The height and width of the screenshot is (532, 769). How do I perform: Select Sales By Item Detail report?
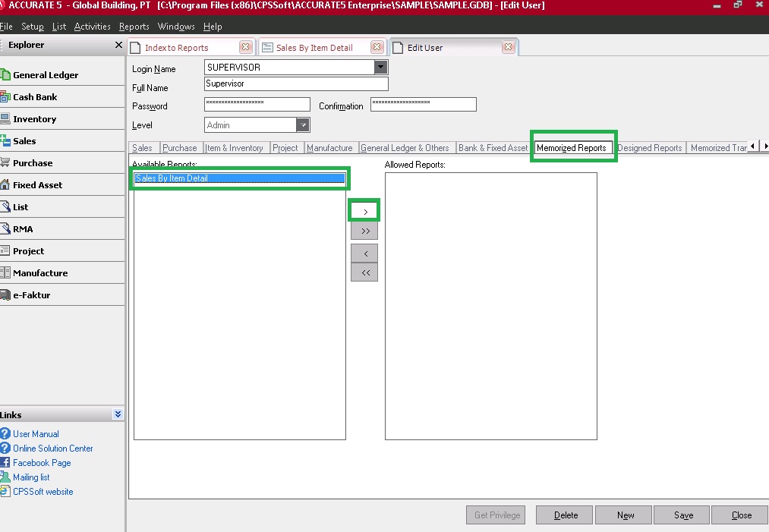pos(239,179)
